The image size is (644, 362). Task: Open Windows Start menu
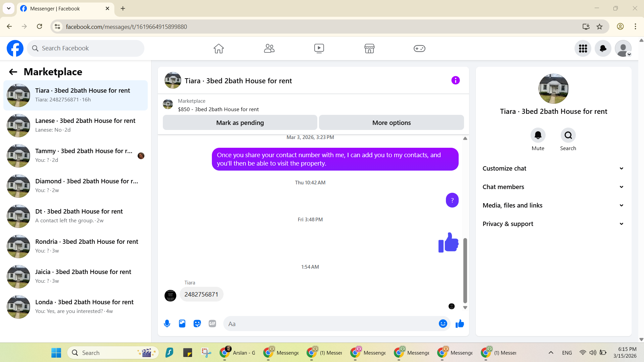56,353
